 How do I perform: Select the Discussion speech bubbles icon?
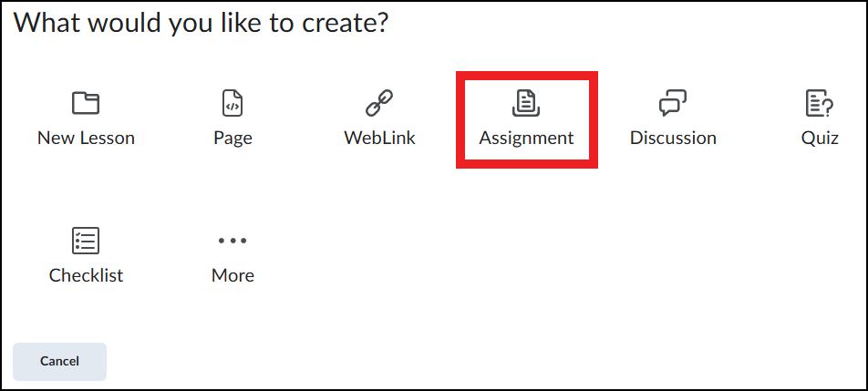[673, 103]
